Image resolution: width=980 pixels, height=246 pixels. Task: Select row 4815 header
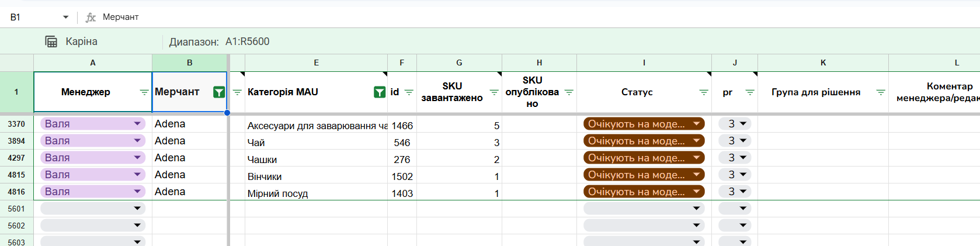coord(16,175)
